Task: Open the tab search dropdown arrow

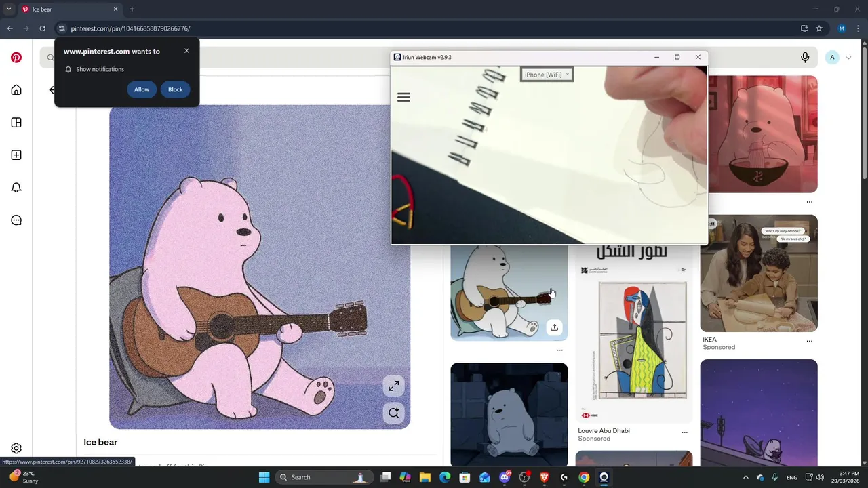Action: coord(9,9)
